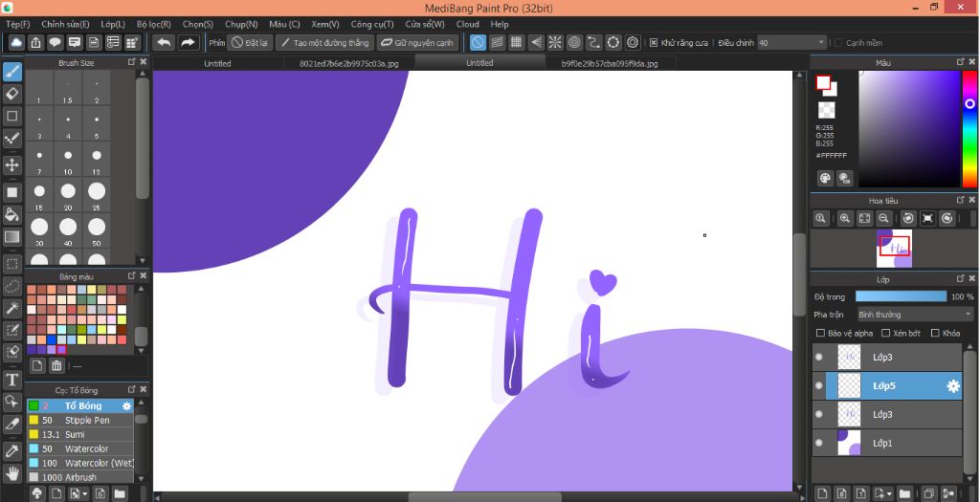Select the Sumi brush
The height and width of the screenshot is (502, 980).
(x=80, y=434)
